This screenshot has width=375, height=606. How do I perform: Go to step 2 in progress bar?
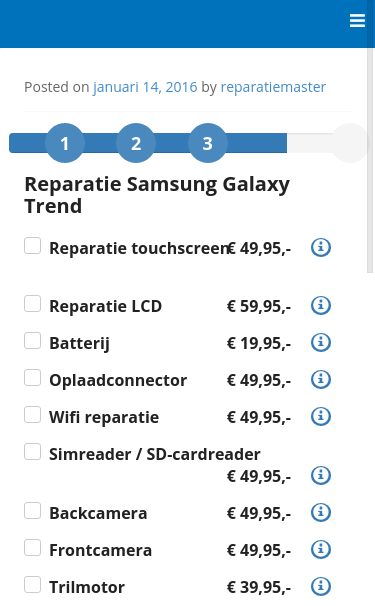[136, 143]
